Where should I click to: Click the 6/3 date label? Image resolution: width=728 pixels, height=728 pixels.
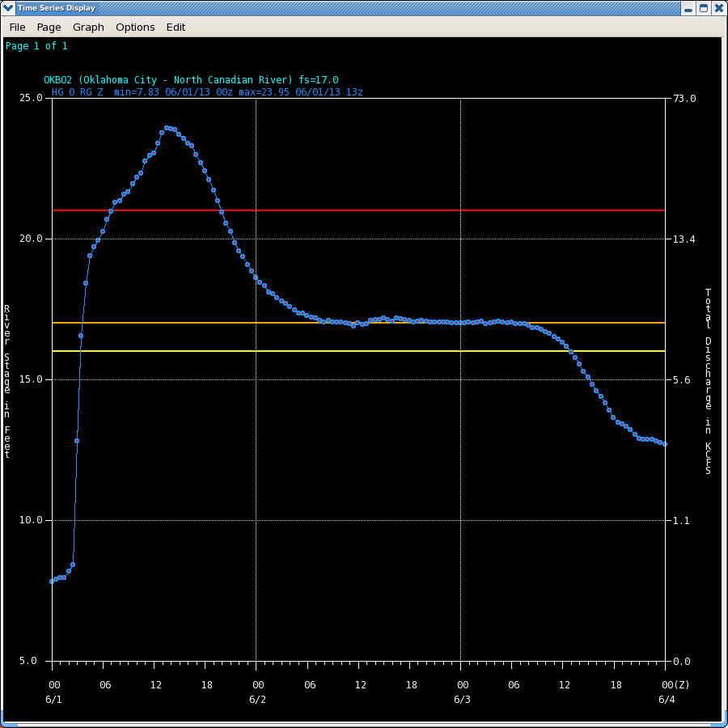tap(462, 700)
